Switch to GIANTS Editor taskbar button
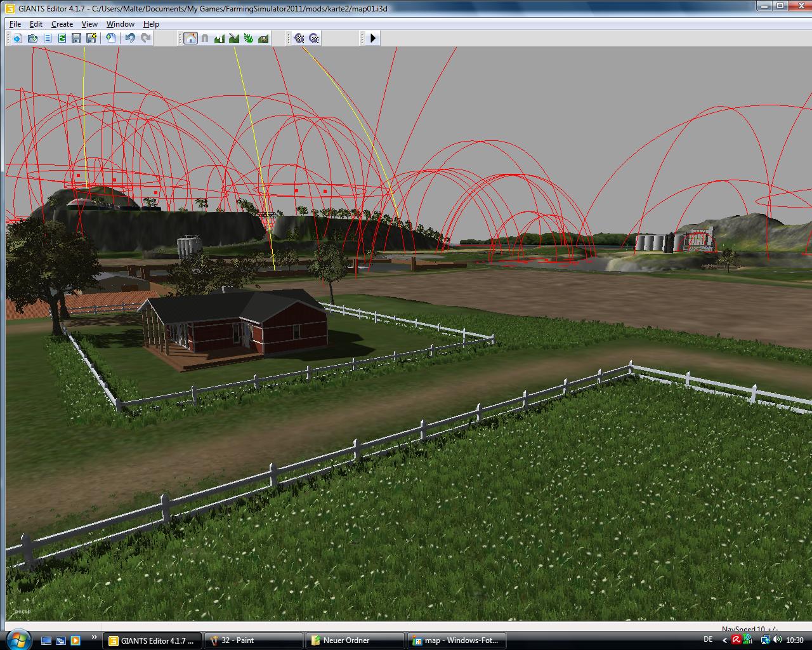 (x=152, y=640)
